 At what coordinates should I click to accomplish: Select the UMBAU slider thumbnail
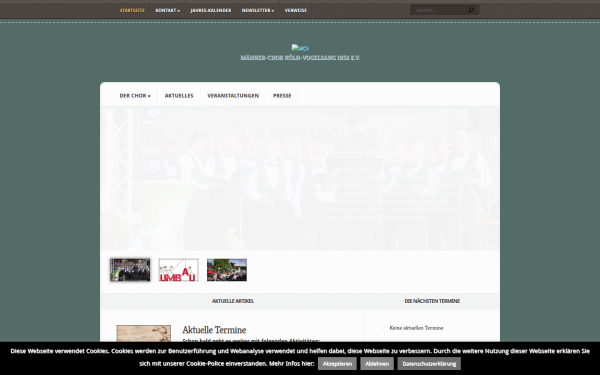click(179, 270)
